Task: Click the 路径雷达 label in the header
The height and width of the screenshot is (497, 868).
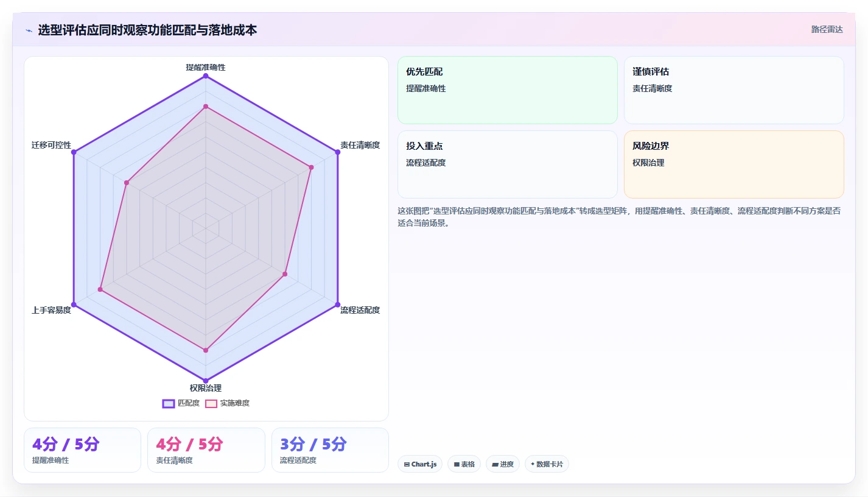Action: pyautogui.click(x=827, y=29)
